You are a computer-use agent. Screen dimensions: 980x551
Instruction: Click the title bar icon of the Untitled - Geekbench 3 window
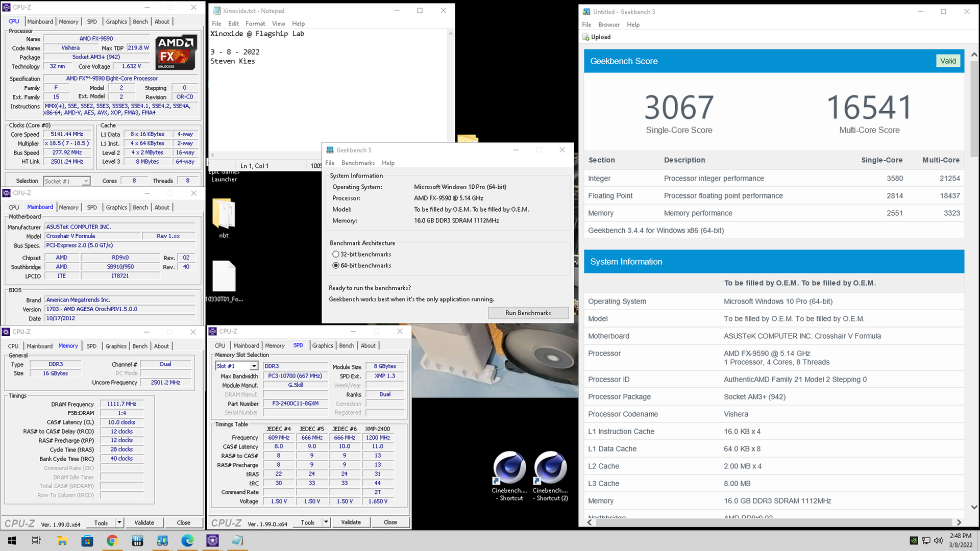(x=586, y=12)
